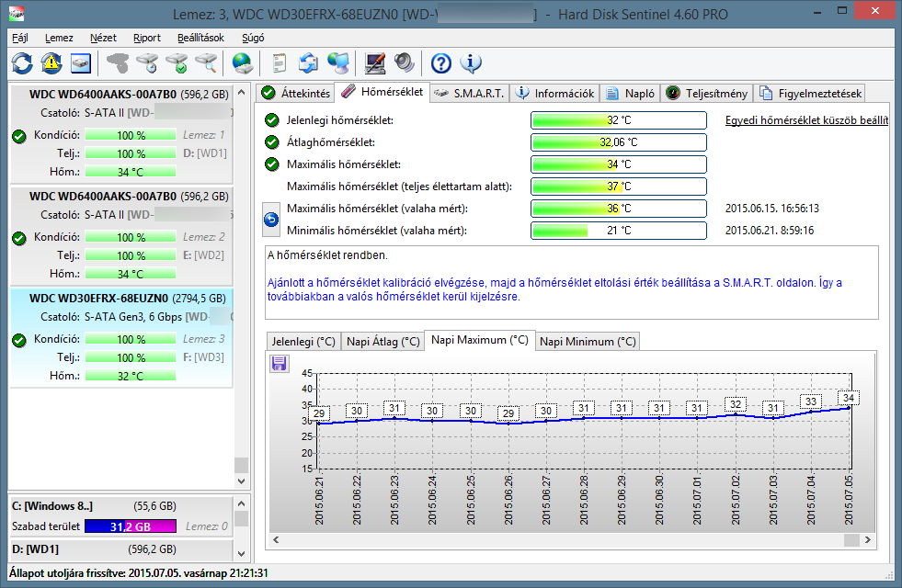Screen dimensions: 902x588
Task: Click the blue question mark help icon
Action: [x=441, y=63]
